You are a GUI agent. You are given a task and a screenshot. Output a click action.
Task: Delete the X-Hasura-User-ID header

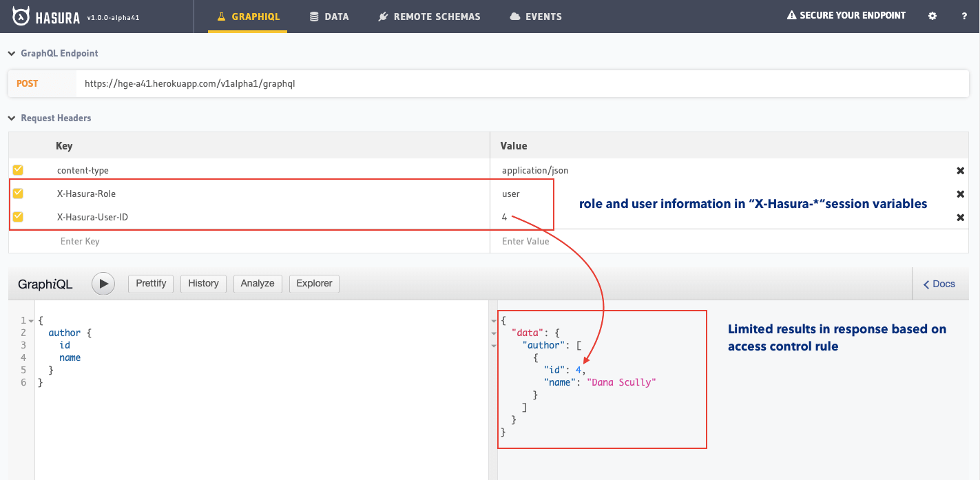point(960,218)
